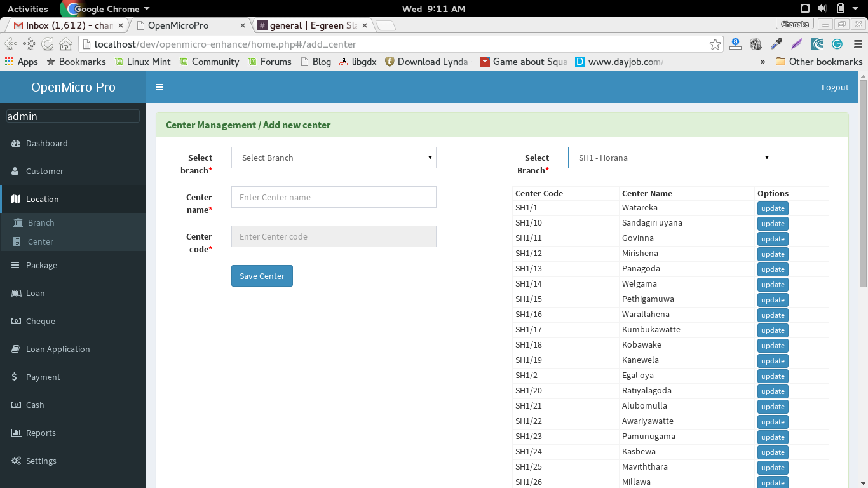This screenshot has width=868, height=488.
Task: Click the Cash money icon in the sidebar
Action: [16, 405]
